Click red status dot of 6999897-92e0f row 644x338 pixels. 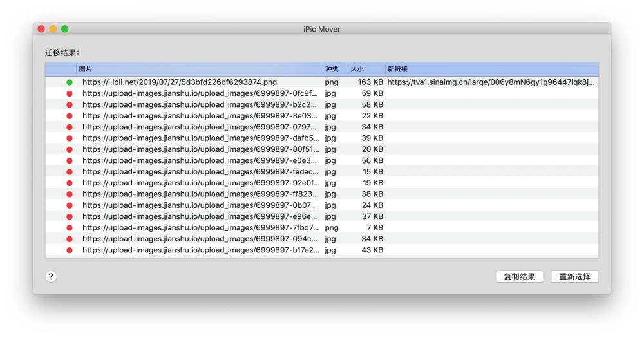tap(70, 183)
